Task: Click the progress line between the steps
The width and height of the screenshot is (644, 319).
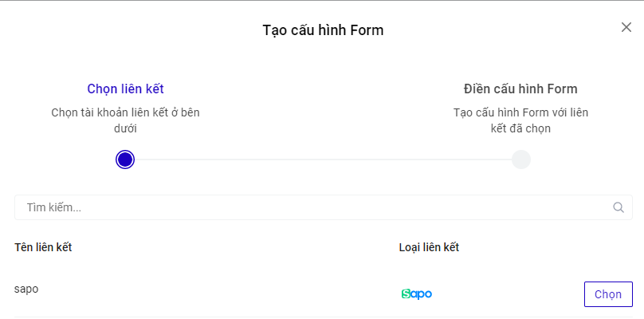Action: [323, 159]
